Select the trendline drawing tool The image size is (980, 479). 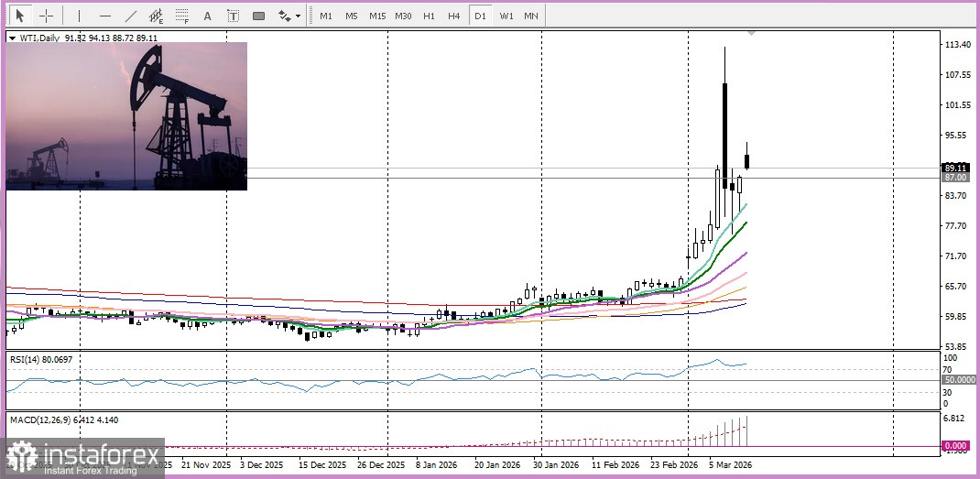click(x=130, y=16)
